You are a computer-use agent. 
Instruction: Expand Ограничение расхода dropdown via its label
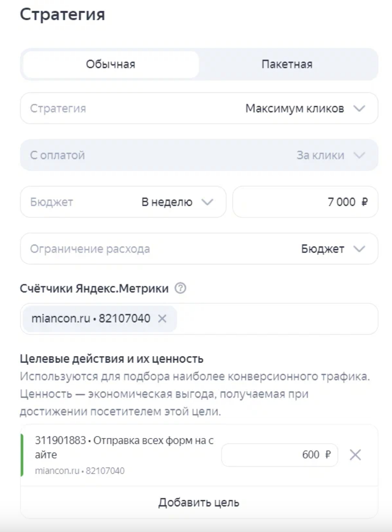(x=90, y=249)
